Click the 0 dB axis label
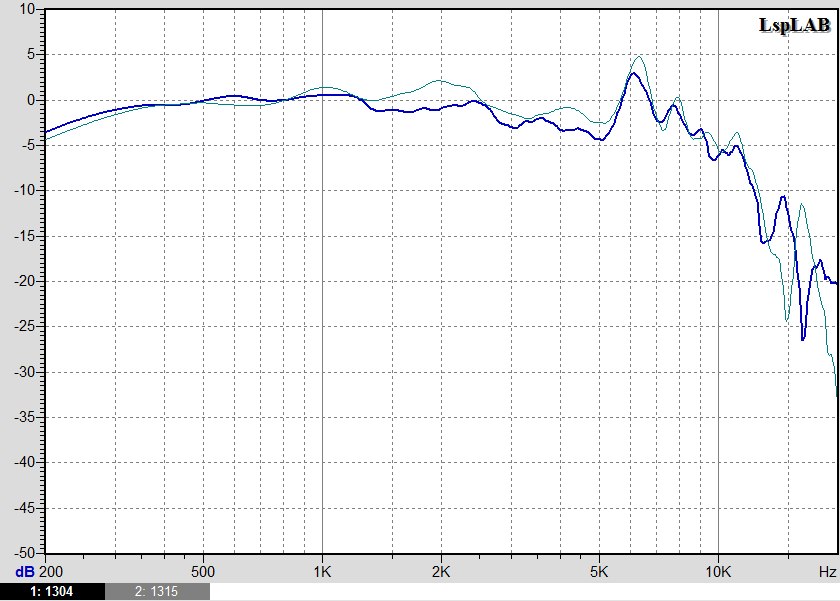 31,100
